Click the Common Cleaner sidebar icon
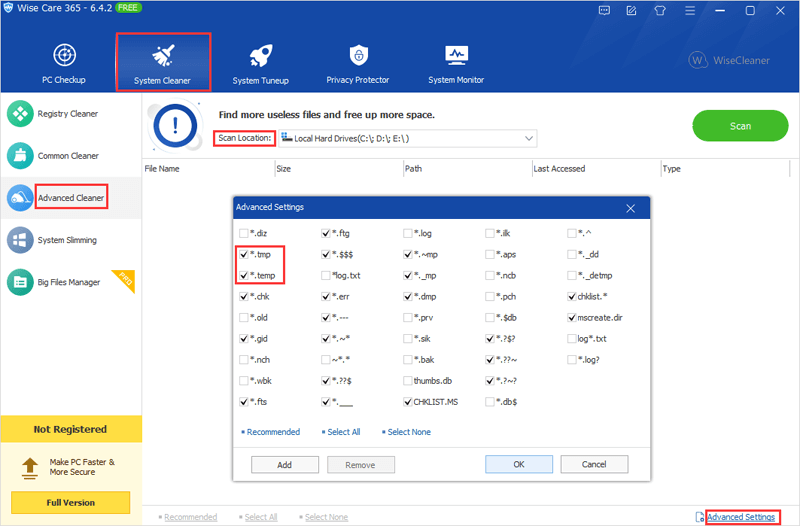 point(20,155)
